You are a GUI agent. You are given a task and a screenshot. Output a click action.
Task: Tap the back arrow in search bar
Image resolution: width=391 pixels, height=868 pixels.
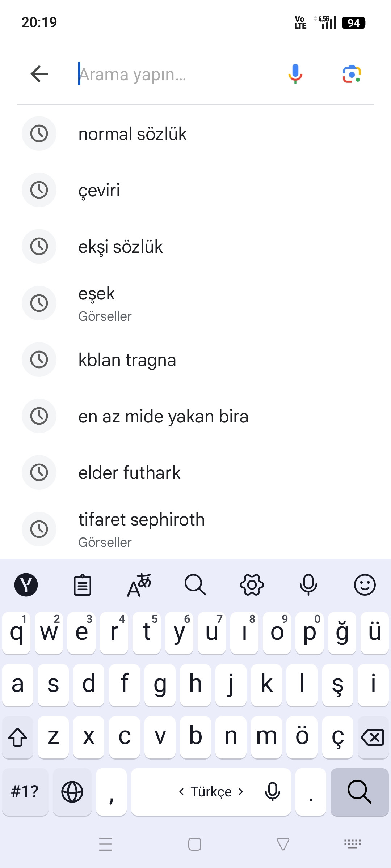tap(39, 74)
